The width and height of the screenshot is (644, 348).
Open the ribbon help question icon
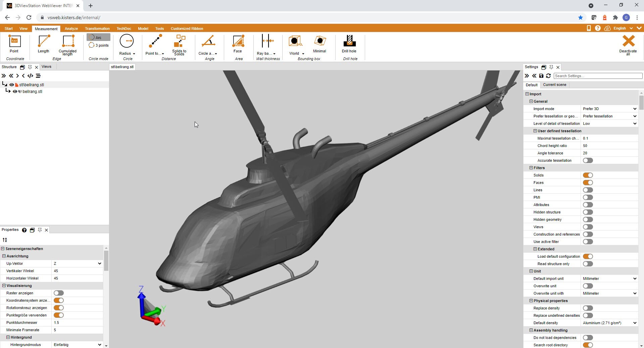click(598, 28)
